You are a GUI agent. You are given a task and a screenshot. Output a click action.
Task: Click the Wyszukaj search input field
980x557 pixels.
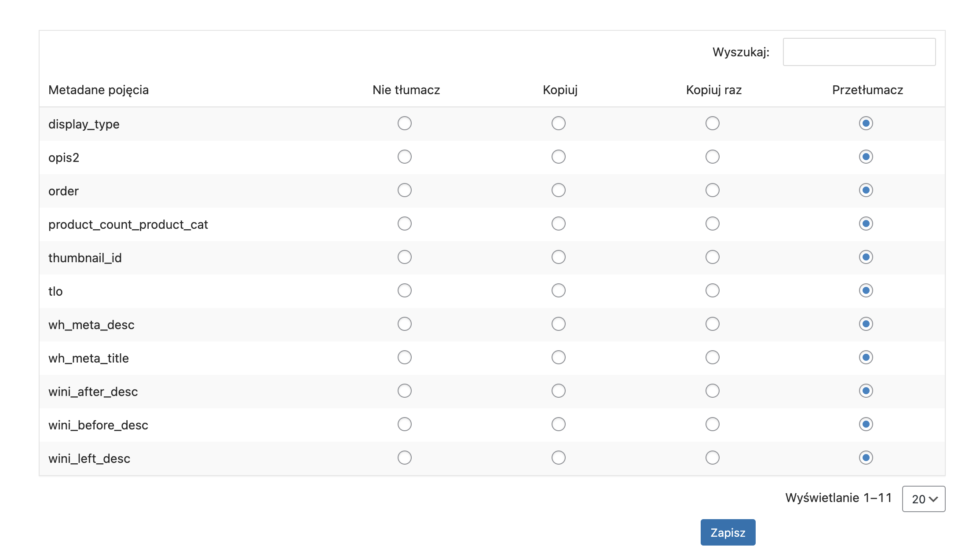[859, 52]
